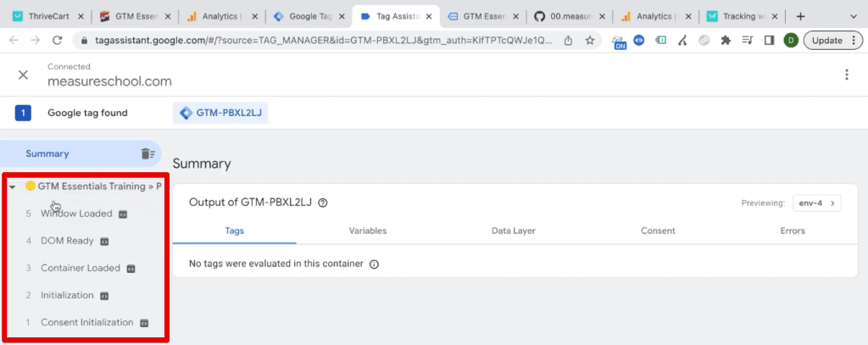
Task: Select the Initialization event
Action: (x=67, y=295)
